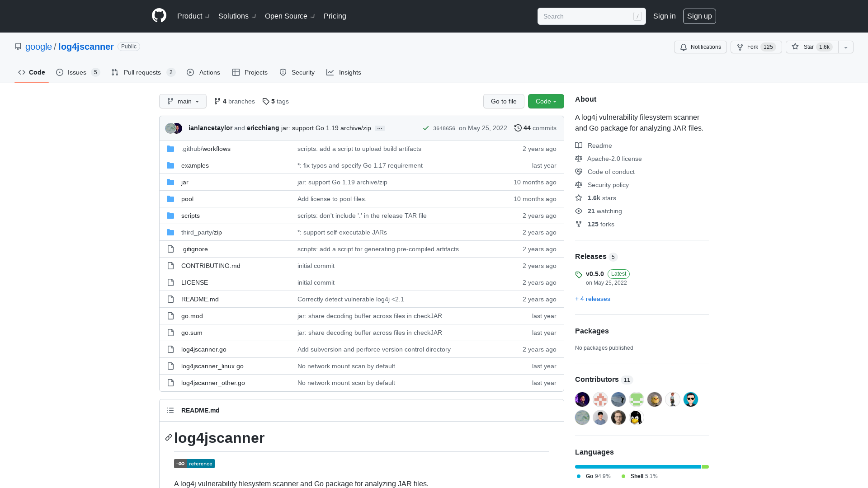Click the folder icon beside jar
Screen dimensions: 868x488
point(170,182)
